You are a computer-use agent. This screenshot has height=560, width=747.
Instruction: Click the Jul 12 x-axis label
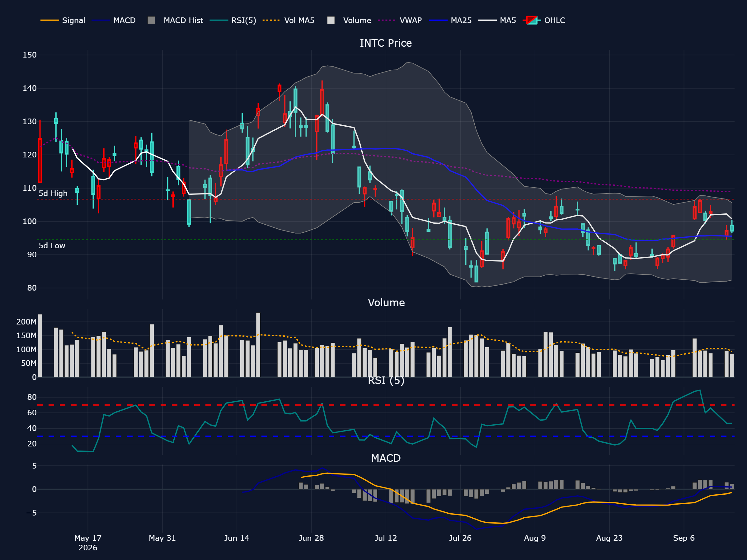[386, 538]
